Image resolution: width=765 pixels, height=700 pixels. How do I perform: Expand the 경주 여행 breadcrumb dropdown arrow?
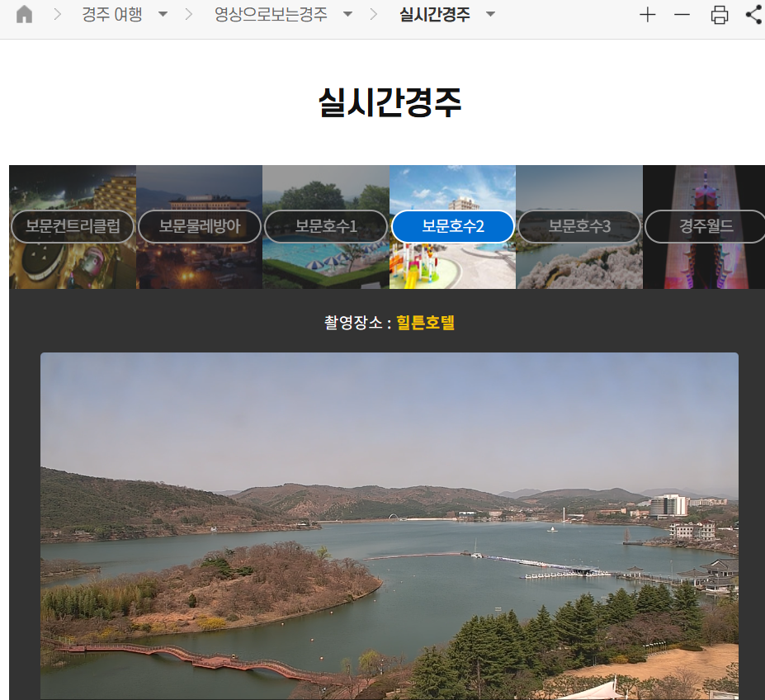point(163,14)
